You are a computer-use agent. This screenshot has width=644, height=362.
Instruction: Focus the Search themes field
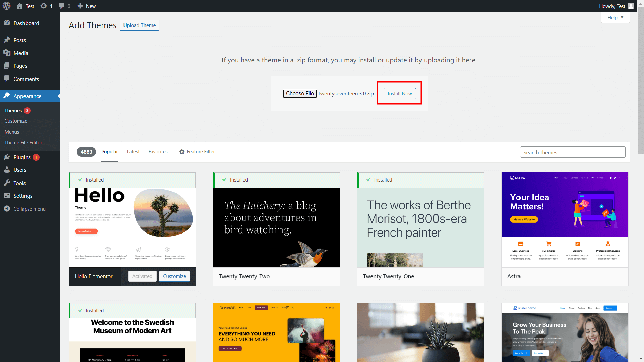tap(573, 152)
